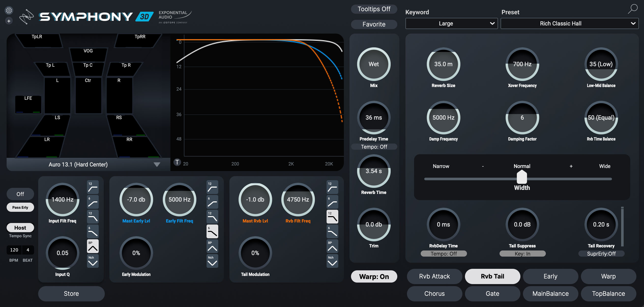This screenshot has width=644, height=307.
Task: Open the Preset dropdown Rich Classic Hall
Action: coord(569,23)
